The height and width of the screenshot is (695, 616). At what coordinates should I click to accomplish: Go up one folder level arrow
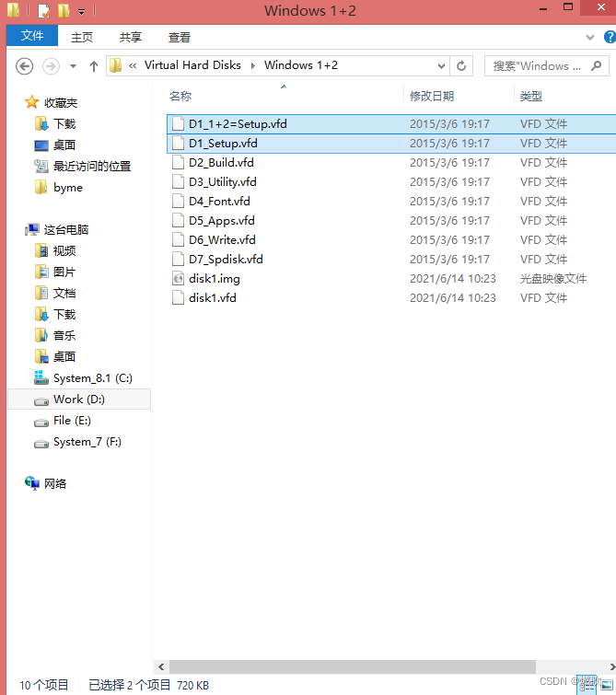pyautogui.click(x=94, y=66)
